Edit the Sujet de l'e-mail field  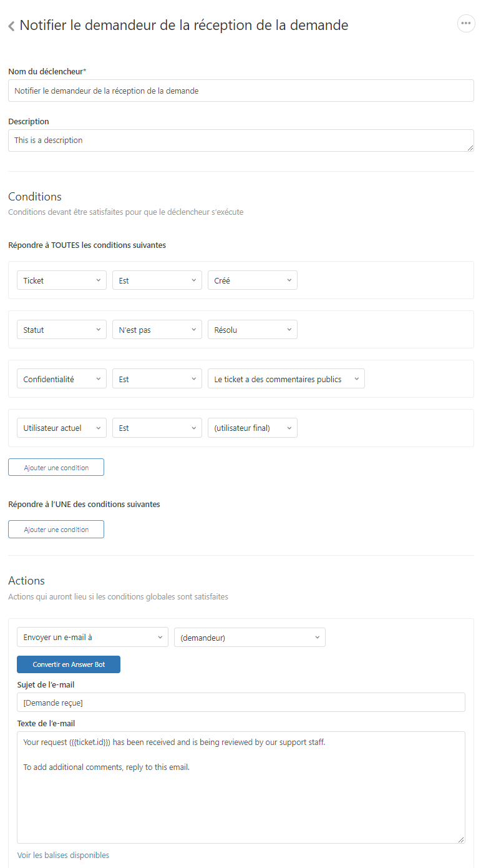point(240,703)
